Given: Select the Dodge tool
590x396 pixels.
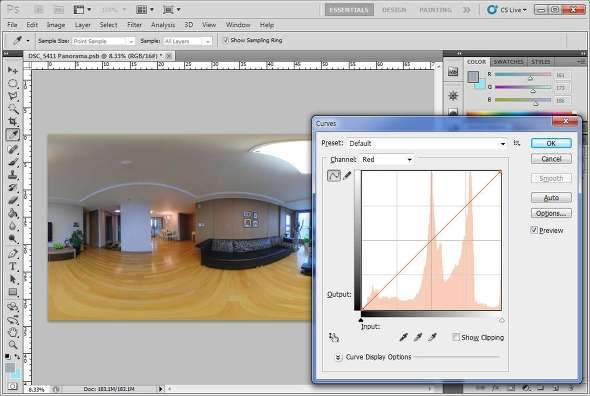Looking at the screenshot, I should [12, 239].
